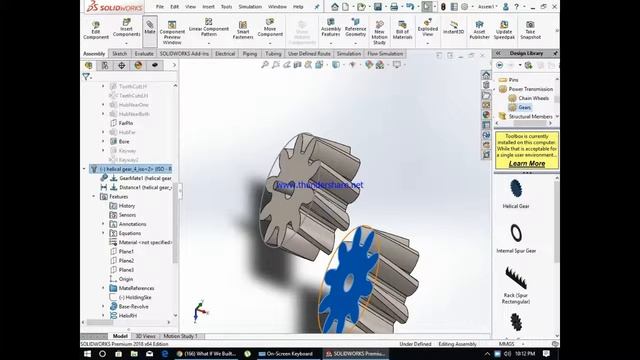This screenshot has height=360, width=640.
Task: Open Exploded View dropdown arrow
Action: (x=427, y=43)
